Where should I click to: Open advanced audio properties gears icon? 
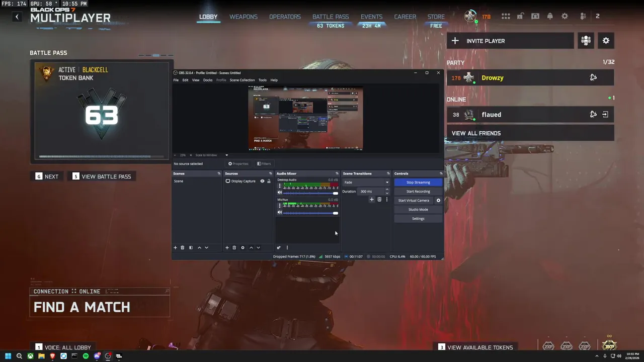tap(279, 247)
